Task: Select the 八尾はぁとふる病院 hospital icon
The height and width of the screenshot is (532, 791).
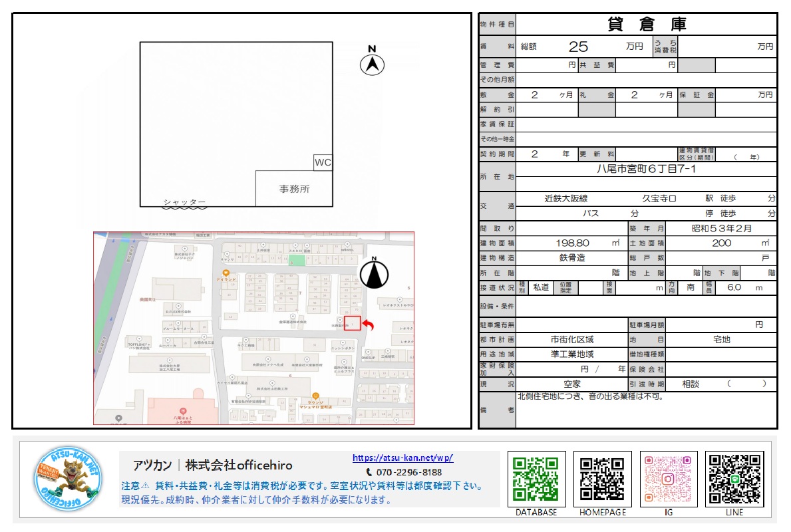Action: tap(182, 410)
